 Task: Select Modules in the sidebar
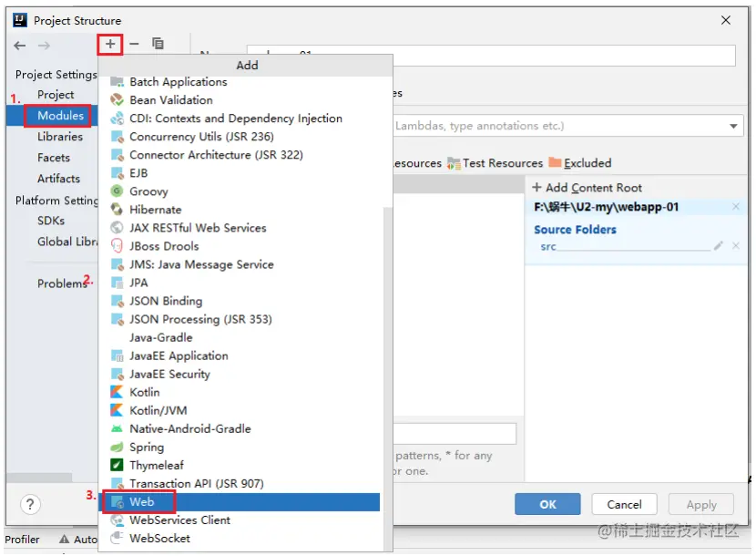(x=60, y=116)
